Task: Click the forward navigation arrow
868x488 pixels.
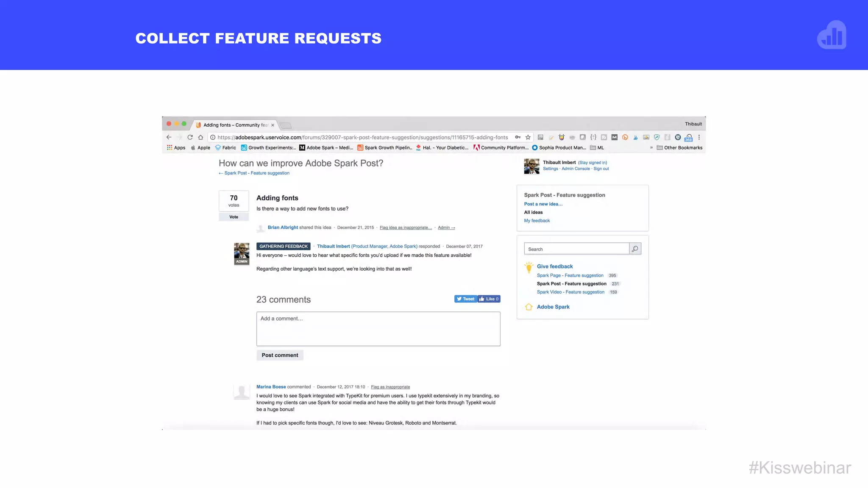Action: [179, 137]
